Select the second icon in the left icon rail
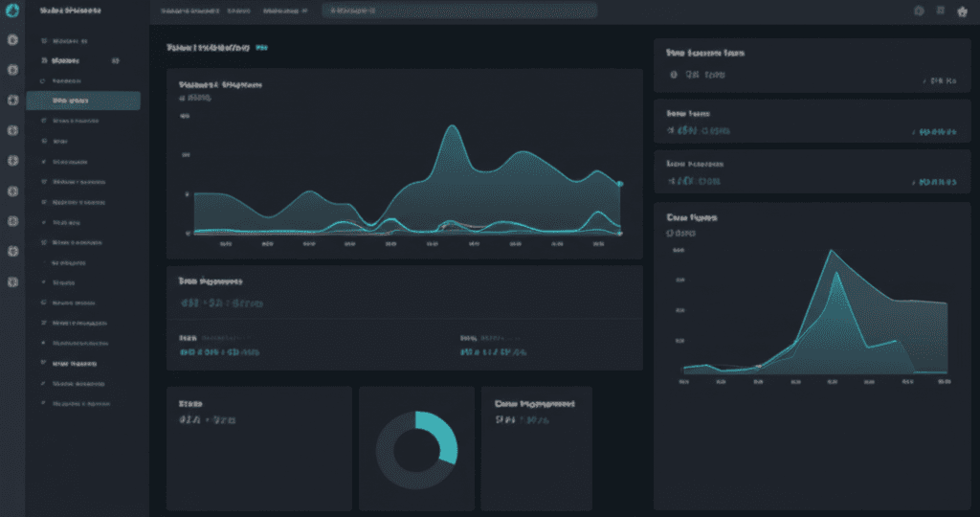The height and width of the screenshot is (517, 980). (12, 70)
